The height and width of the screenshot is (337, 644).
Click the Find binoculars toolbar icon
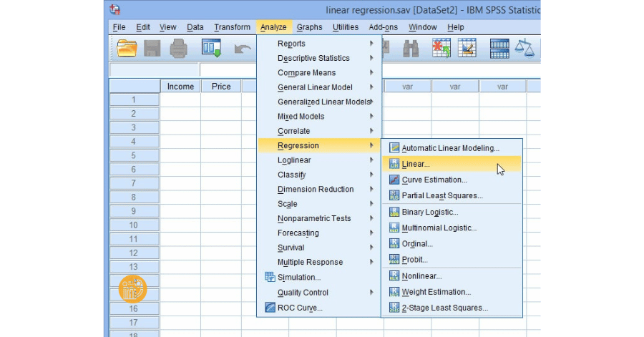click(410, 49)
